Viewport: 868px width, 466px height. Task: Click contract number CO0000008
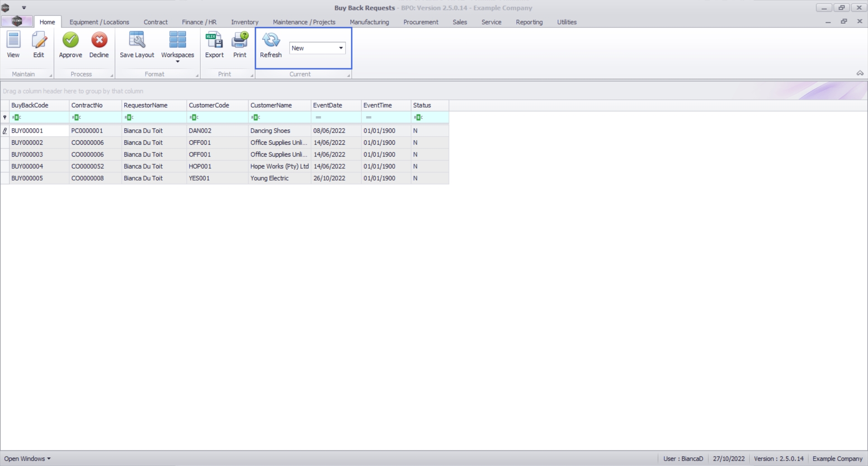click(x=87, y=178)
